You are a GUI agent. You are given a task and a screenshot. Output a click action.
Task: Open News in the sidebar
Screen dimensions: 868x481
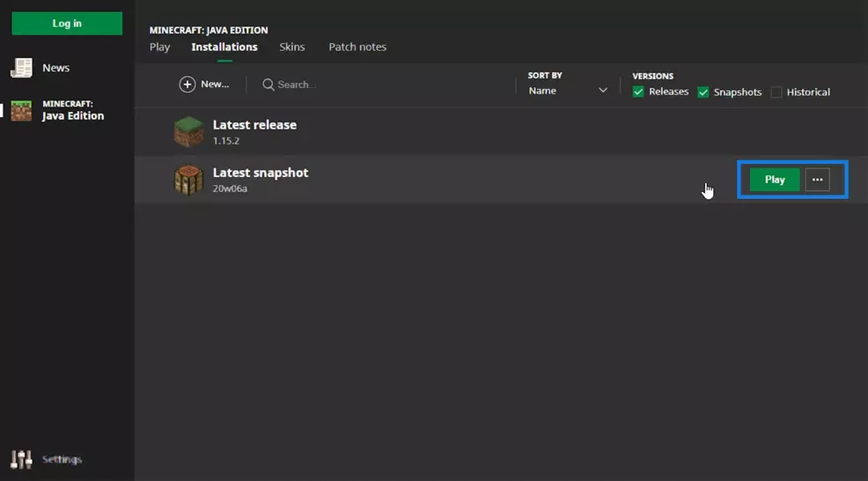tap(56, 68)
